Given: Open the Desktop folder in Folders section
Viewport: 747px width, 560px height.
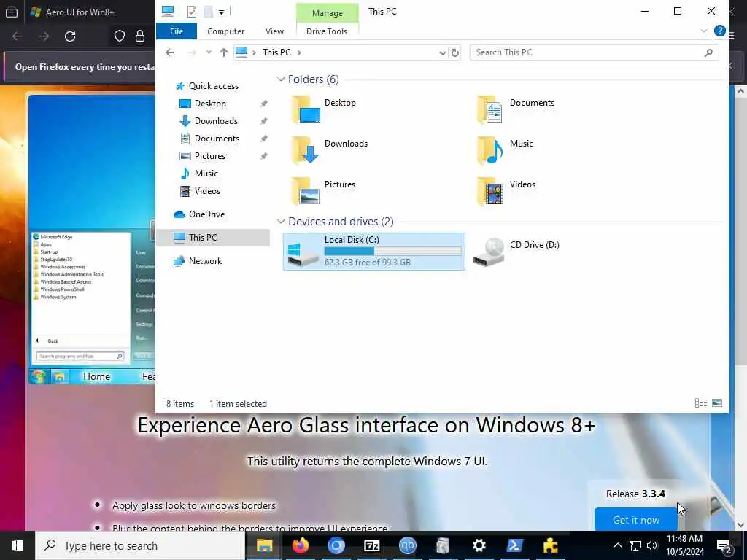Looking at the screenshot, I should click(324, 109).
